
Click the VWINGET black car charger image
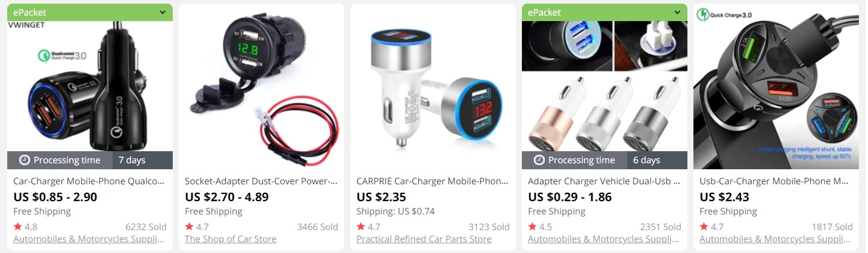90,86
